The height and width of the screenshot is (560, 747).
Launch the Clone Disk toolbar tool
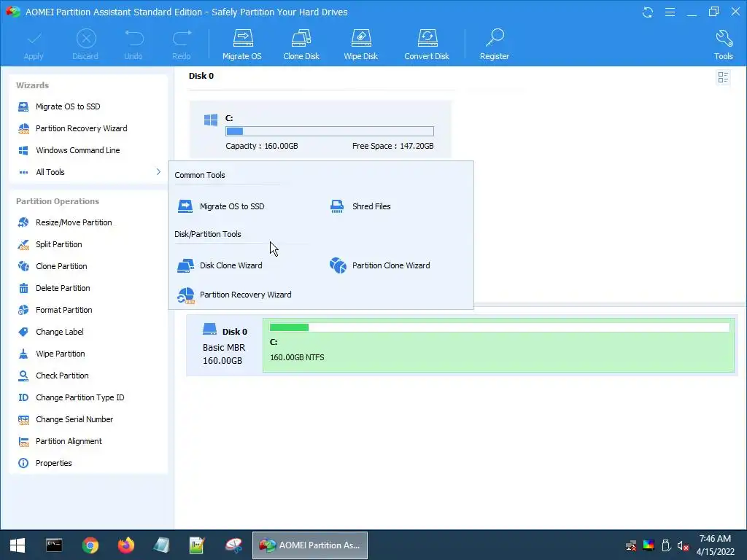(x=301, y=45)
